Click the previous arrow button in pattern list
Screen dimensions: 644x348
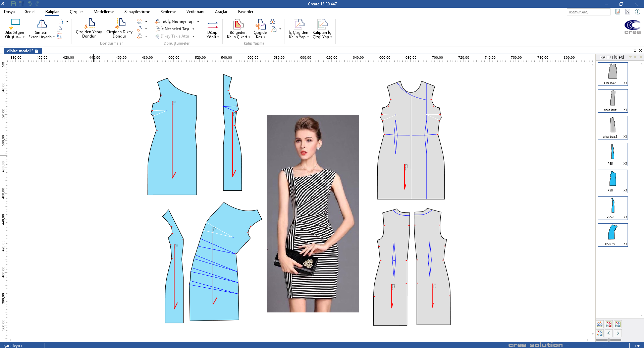tap(609, 333)
